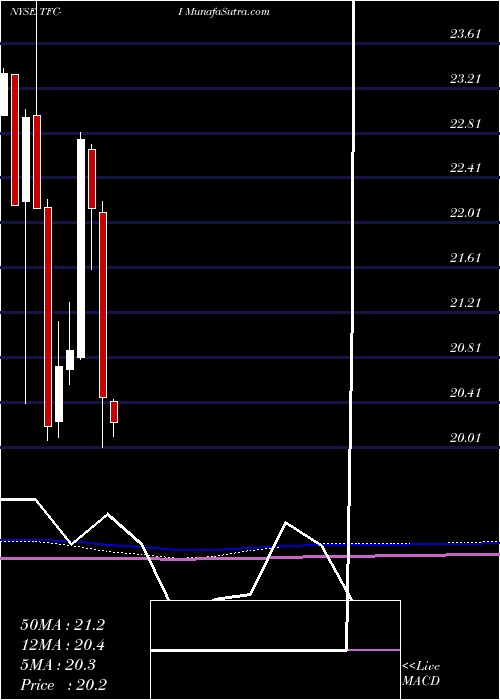500x700 pixels.
Task: Click the 22.81 price axis label
Action: [x=465, y=123]
